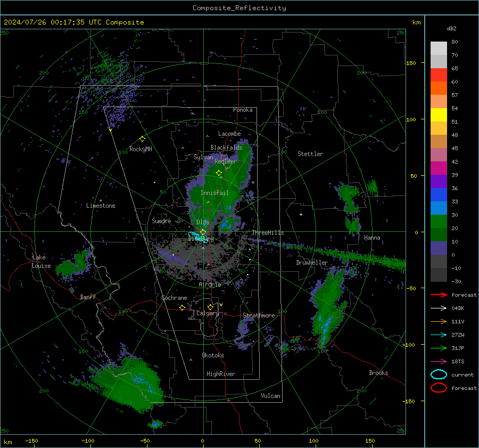Click the Vulcan town label

point(270,396)
